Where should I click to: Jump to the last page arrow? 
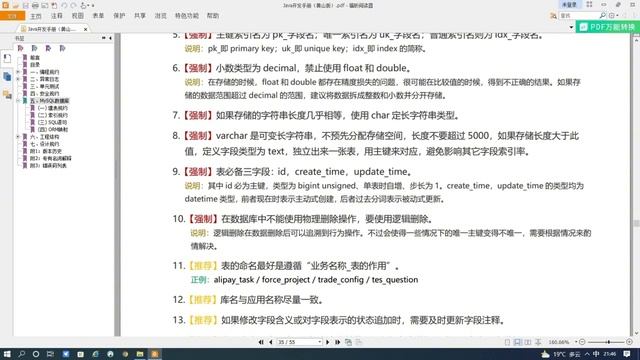pyautogui.click(x=338, y=342)
